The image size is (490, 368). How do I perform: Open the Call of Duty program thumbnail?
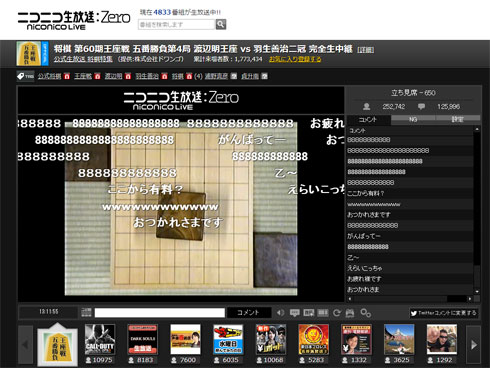(100, 339)
